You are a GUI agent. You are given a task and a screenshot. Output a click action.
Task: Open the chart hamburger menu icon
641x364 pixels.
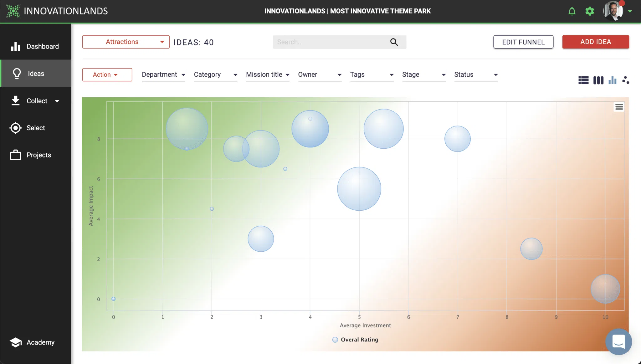click(619, 107)
